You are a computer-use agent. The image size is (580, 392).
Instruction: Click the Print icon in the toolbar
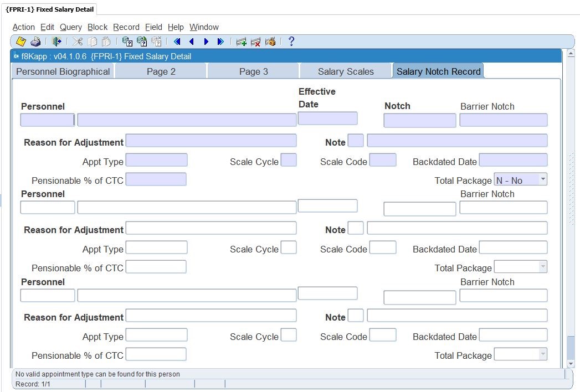click(x=35, y=42)
